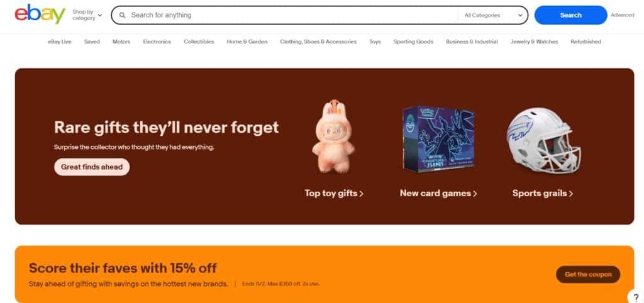Focus the Search for anything field
The width and height of the screenshot is (644, 303).
coord(287,15)
